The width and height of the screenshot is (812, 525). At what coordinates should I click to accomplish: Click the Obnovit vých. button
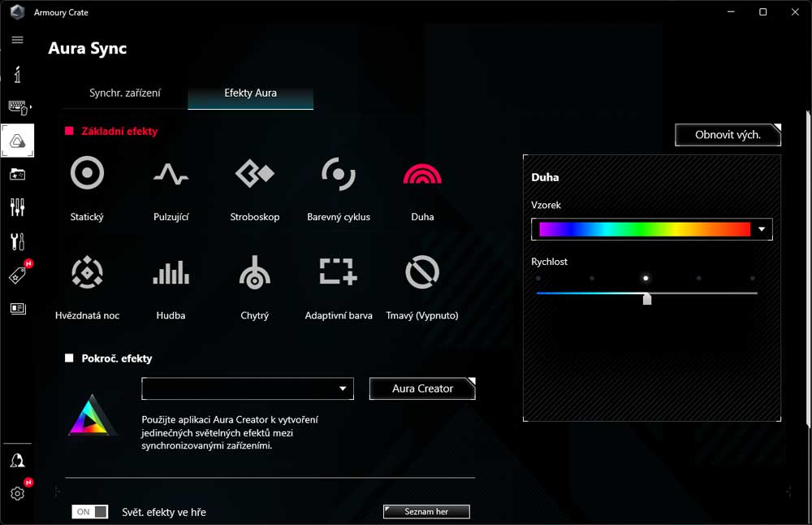[727, 135]
